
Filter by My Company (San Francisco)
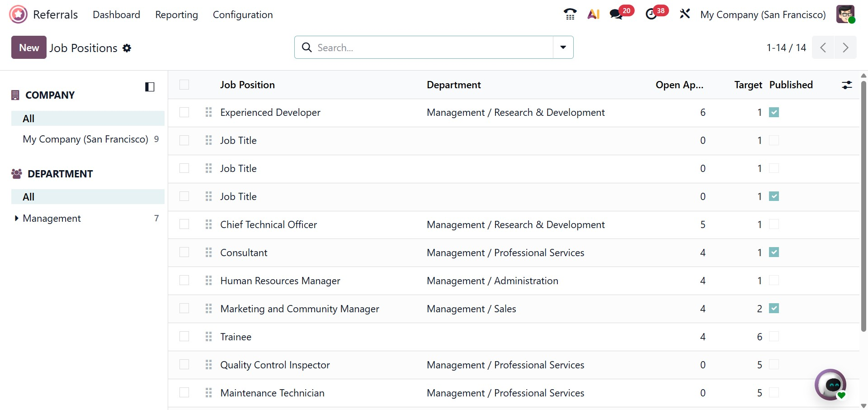[85, 139]
